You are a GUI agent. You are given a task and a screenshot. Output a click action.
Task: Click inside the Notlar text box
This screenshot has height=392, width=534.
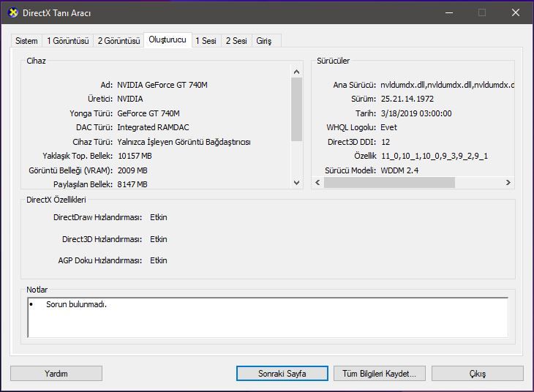[268, 317]
